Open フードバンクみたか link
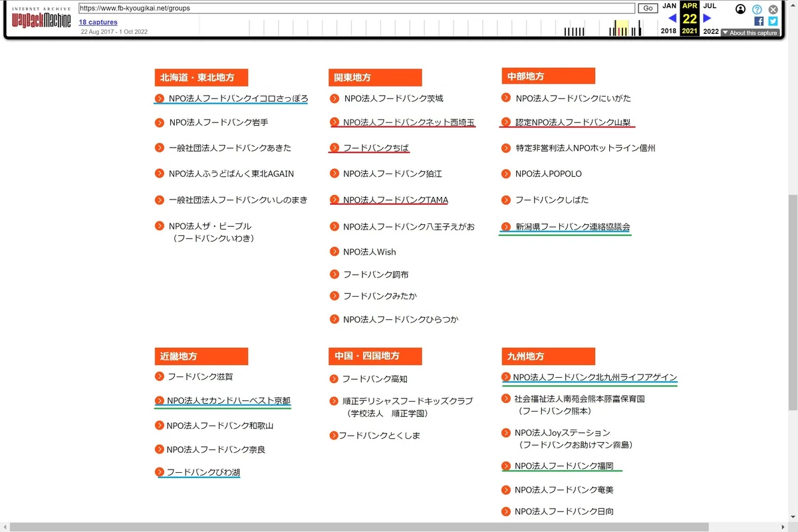 380,296
